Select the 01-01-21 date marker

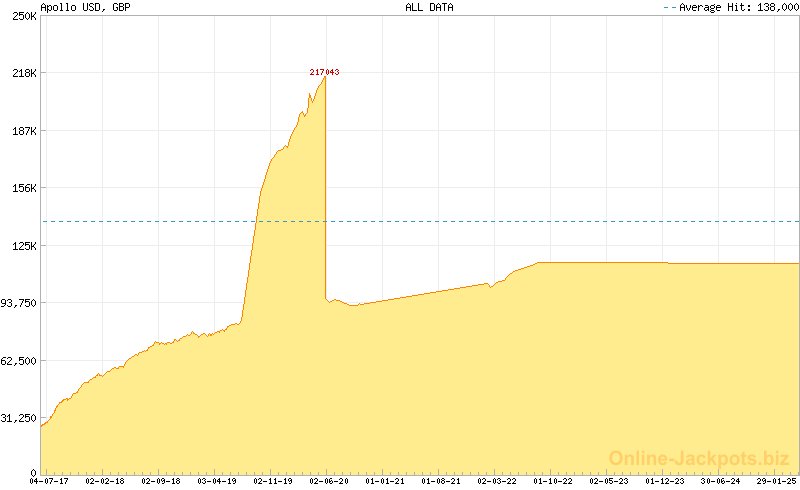click(x=385, y=481)
